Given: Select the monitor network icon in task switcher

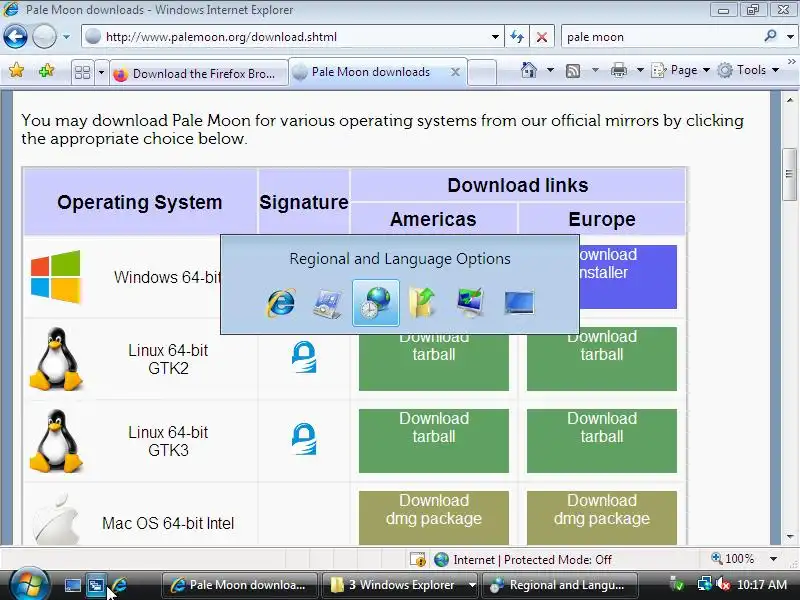Looking at the screenshot, I should point(470,303).
